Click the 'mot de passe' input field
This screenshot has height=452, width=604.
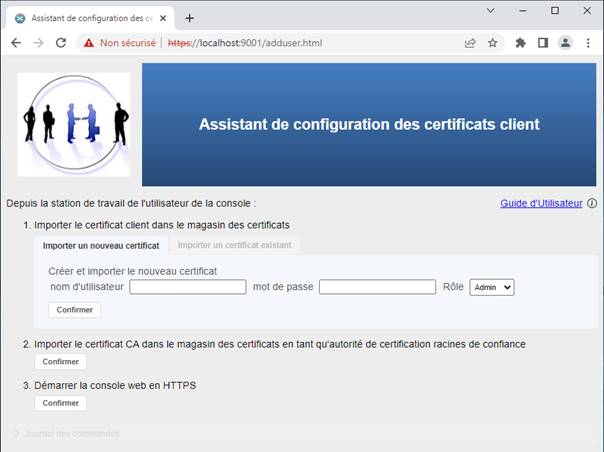click(377, 287)
